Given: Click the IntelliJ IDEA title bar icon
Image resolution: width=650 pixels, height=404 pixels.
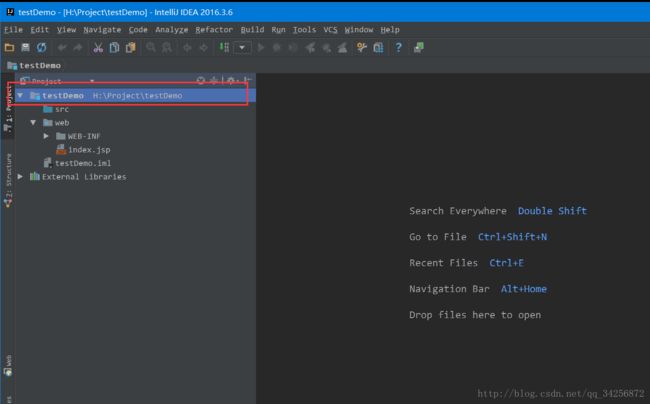Looking at the screenshot, I should pos(10,12).
